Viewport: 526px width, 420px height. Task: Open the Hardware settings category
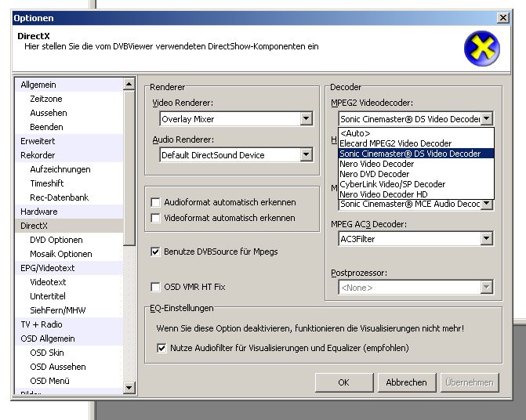point(39,212)
